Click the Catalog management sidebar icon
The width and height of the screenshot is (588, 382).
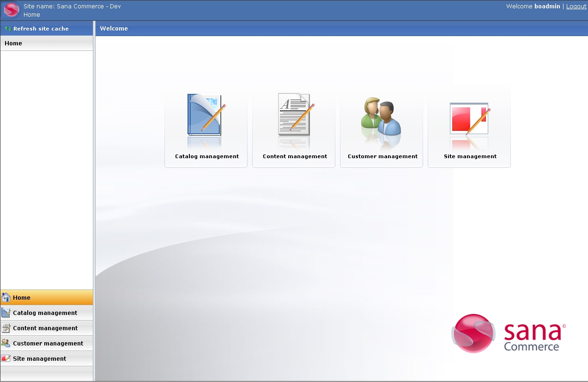[6, 313]
